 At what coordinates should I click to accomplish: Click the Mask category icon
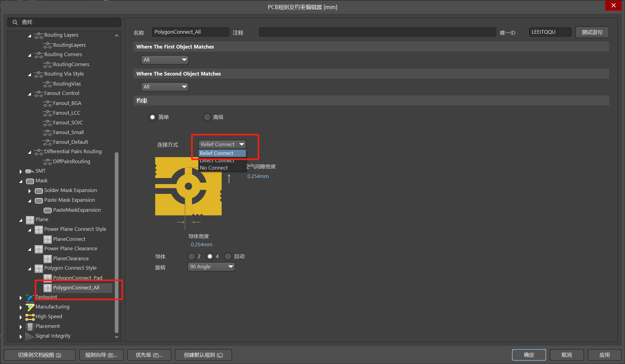[30, 181]
